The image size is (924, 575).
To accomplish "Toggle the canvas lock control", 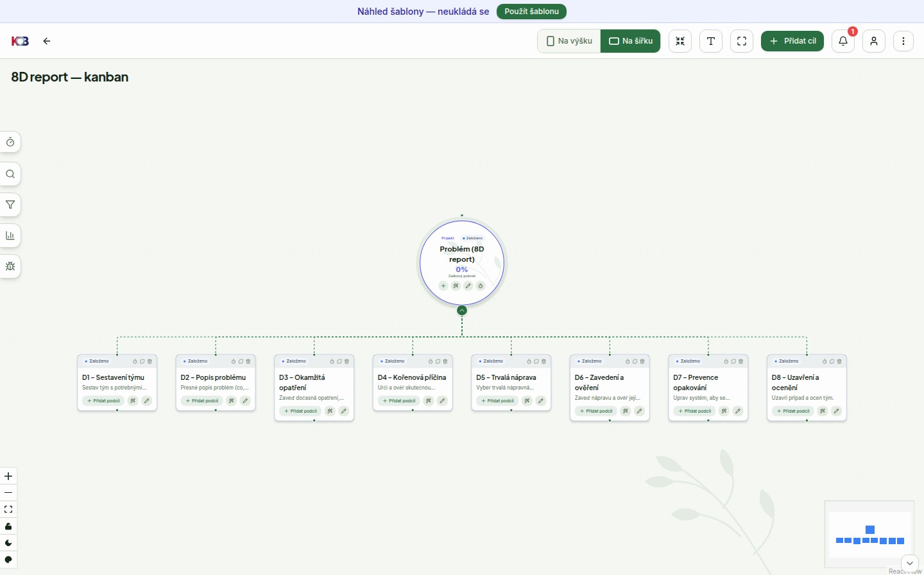I will coord(8,526).
